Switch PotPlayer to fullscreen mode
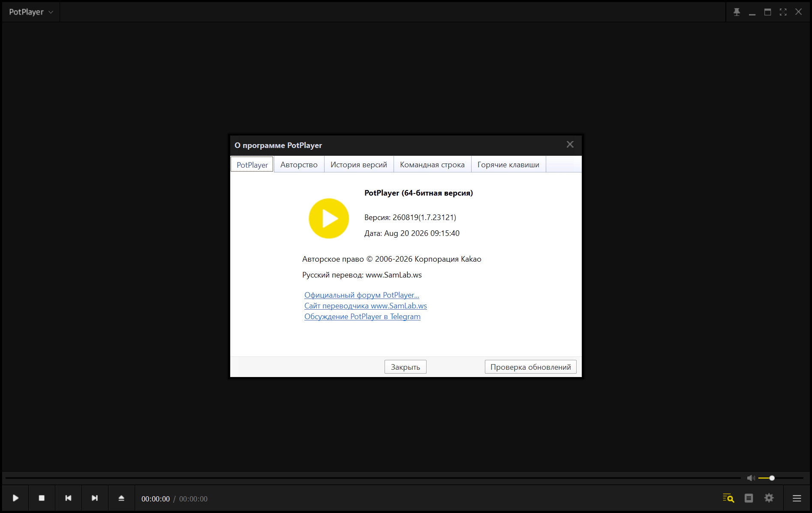 pos(783,12)
